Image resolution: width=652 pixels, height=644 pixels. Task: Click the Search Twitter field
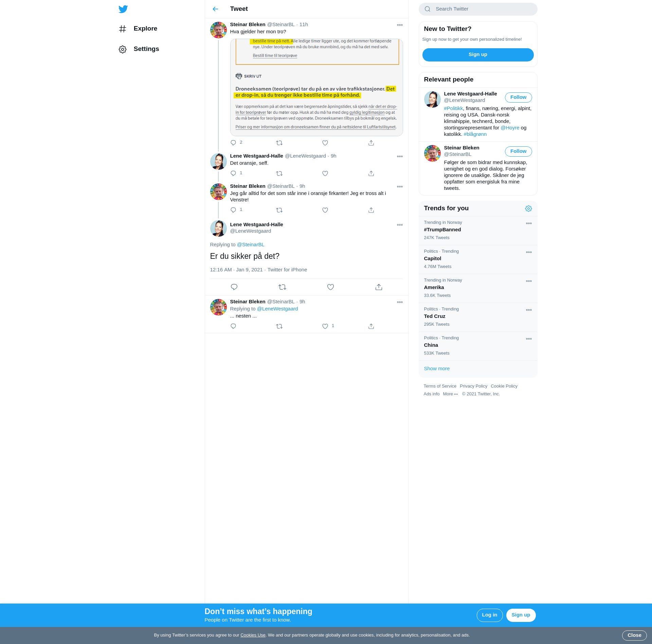478,9
